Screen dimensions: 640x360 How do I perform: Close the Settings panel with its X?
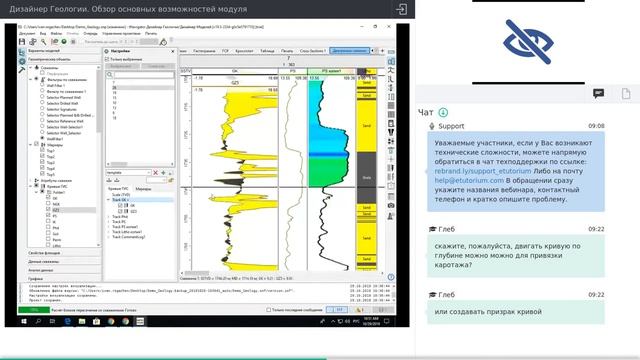pyautogui.click(x=172, y=51)
